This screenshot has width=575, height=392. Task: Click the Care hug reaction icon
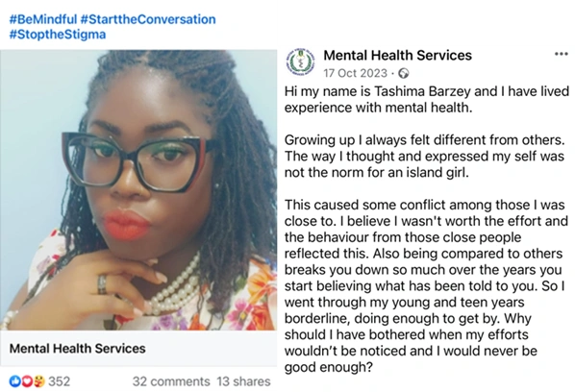coord(38,381)
